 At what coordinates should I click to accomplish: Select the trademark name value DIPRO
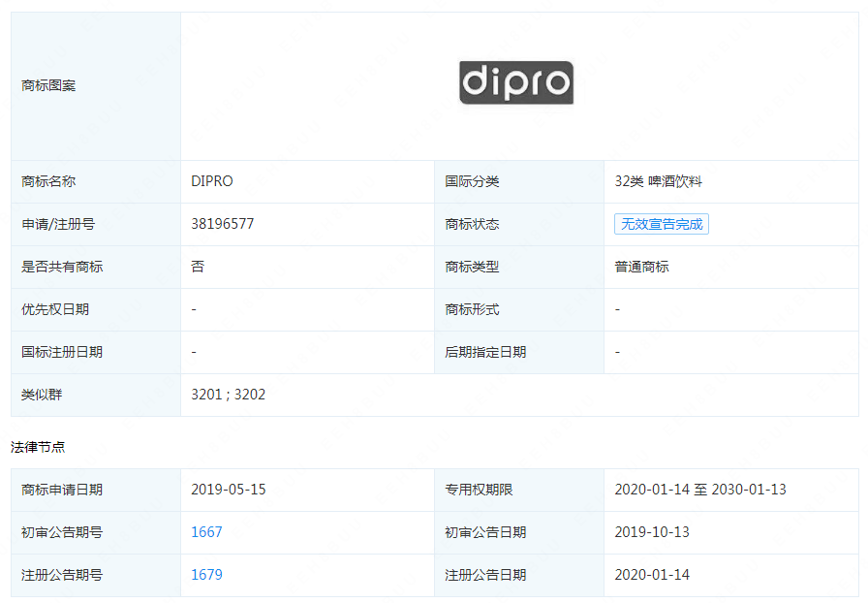click(x=212, y=181)
